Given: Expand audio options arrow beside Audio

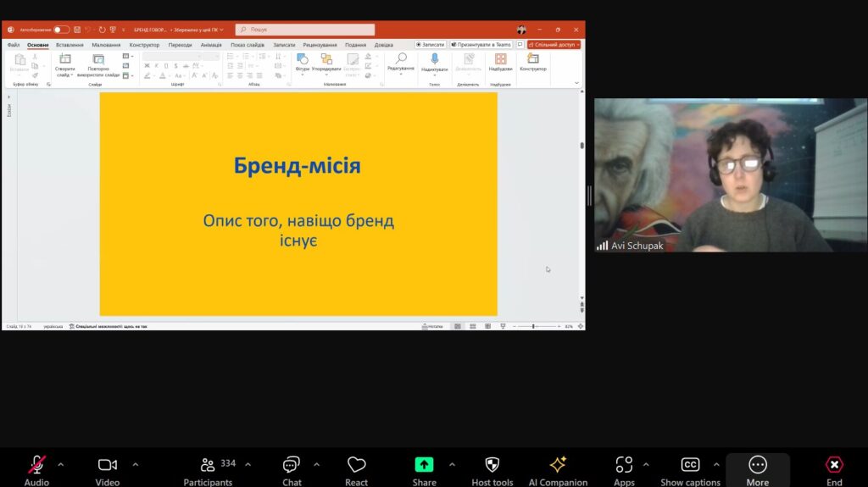Looking at the screenshot, I should tap(60, 464).
